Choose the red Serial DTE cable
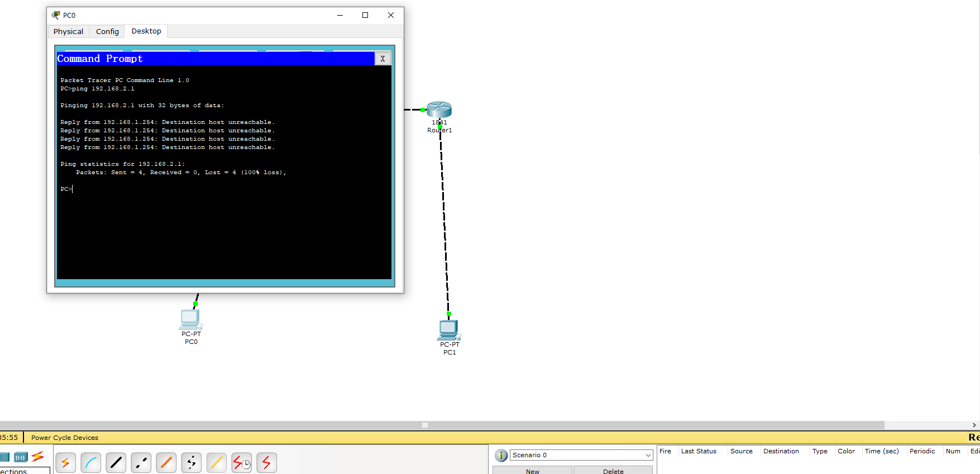The height and width of the screenshot is (474, 980). tap(266, 462)
